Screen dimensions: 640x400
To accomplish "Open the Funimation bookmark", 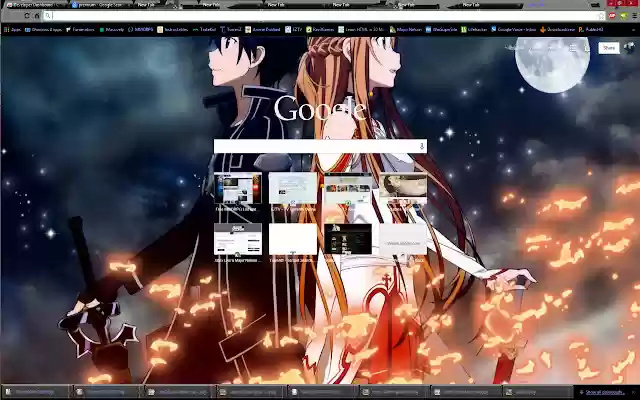I will (80, 29).
